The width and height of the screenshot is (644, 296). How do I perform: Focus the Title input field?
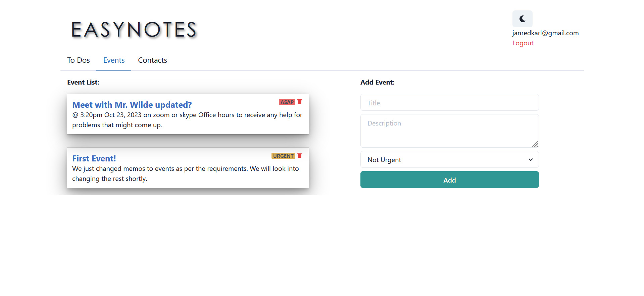[x=449, y=103]
